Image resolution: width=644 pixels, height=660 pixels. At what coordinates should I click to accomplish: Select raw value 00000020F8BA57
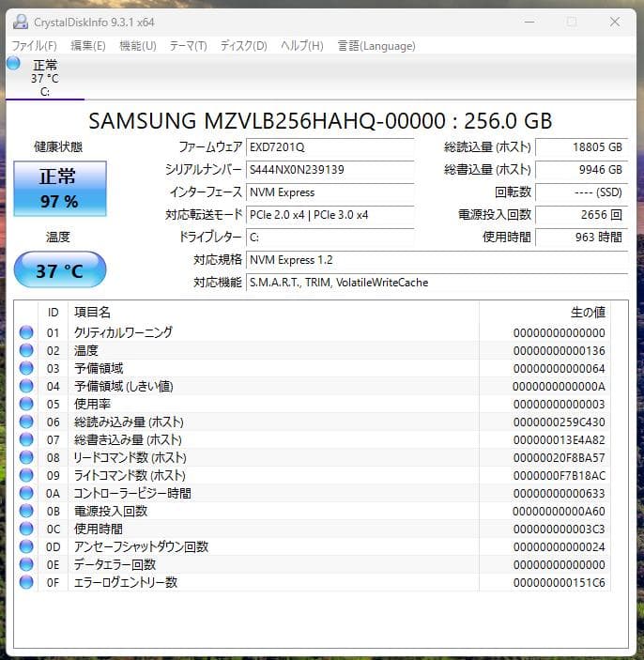pos(559,457)
